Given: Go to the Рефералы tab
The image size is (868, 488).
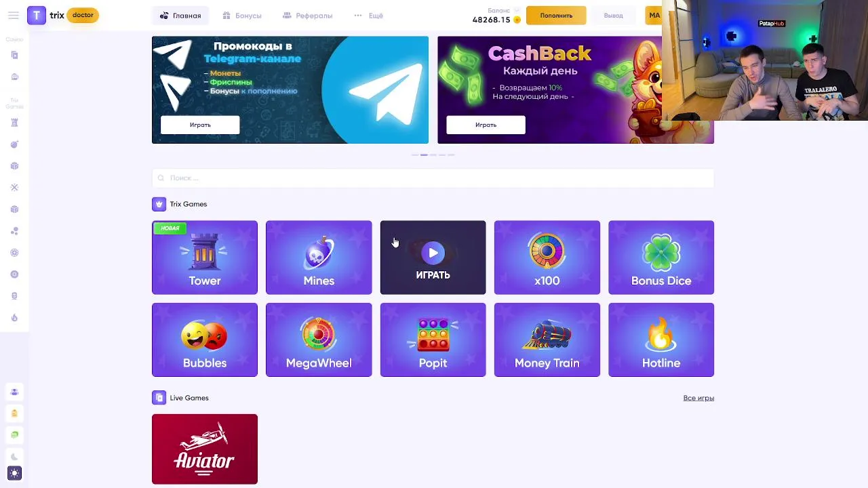Looking at the screenshot, I should click(307, 16).
